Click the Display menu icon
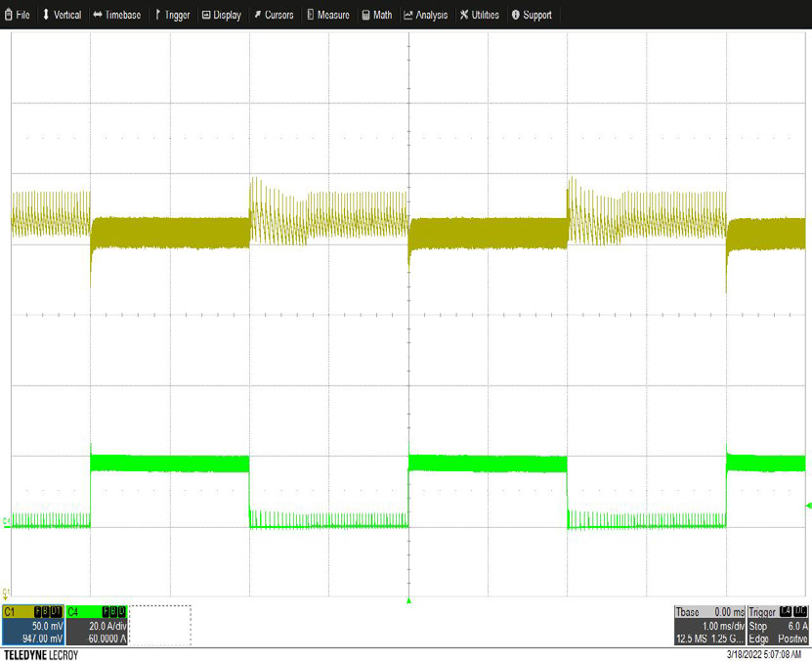 pyautogui.click(x=206, y=15)
